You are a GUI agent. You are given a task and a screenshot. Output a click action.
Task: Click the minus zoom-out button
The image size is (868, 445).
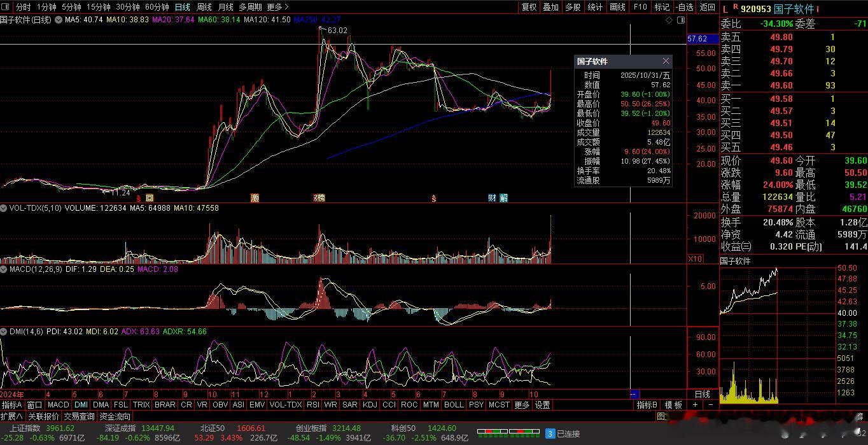pos(710,405)
